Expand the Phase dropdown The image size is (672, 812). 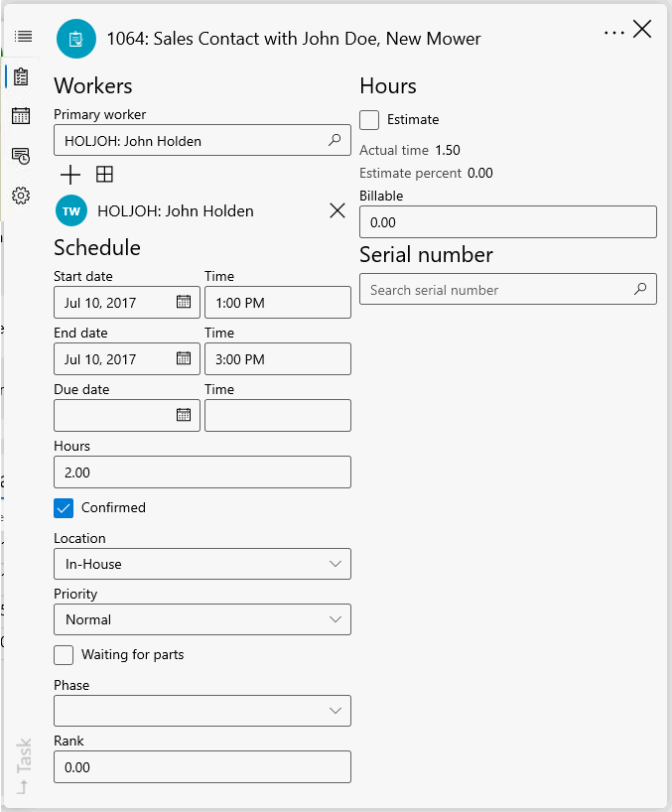click(202, 711)
